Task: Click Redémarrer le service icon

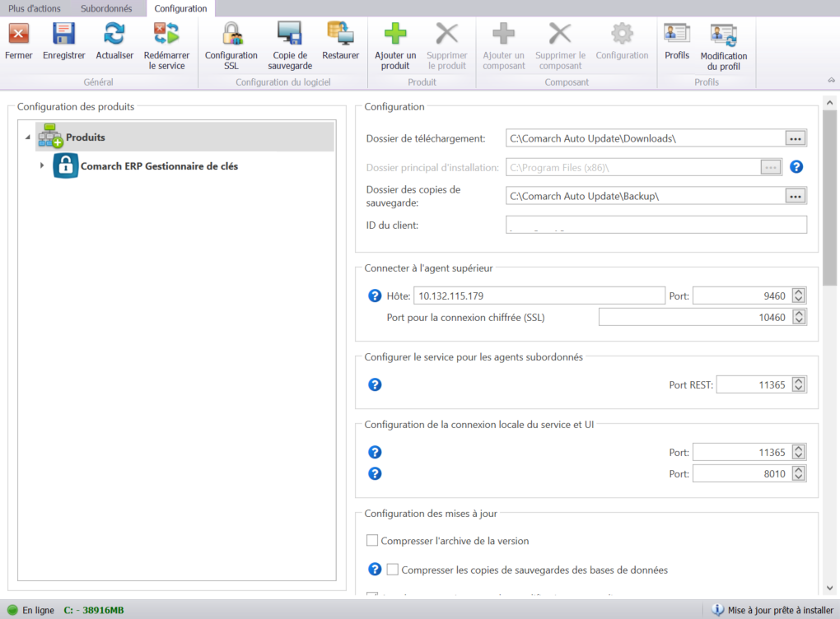Action: point(166,34)
